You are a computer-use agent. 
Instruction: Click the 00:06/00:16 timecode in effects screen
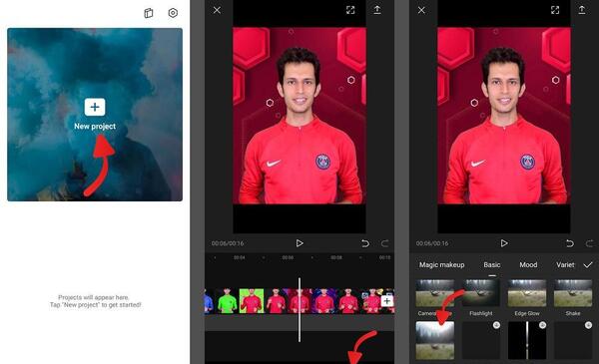432,243
